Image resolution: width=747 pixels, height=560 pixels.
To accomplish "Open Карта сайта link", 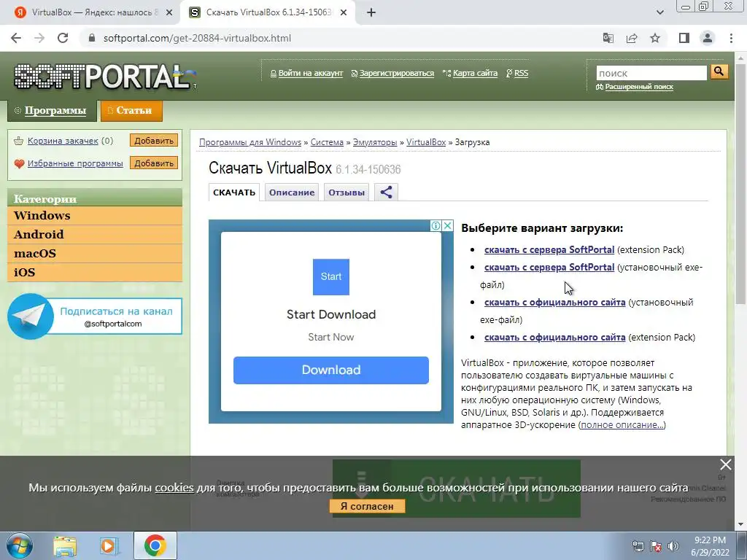I will (475, 74).
